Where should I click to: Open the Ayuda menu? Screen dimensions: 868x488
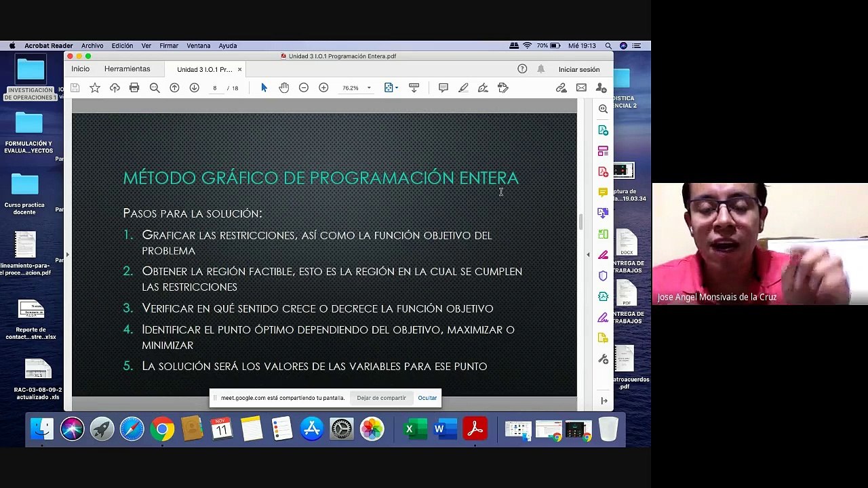click(x=228, y=45)
